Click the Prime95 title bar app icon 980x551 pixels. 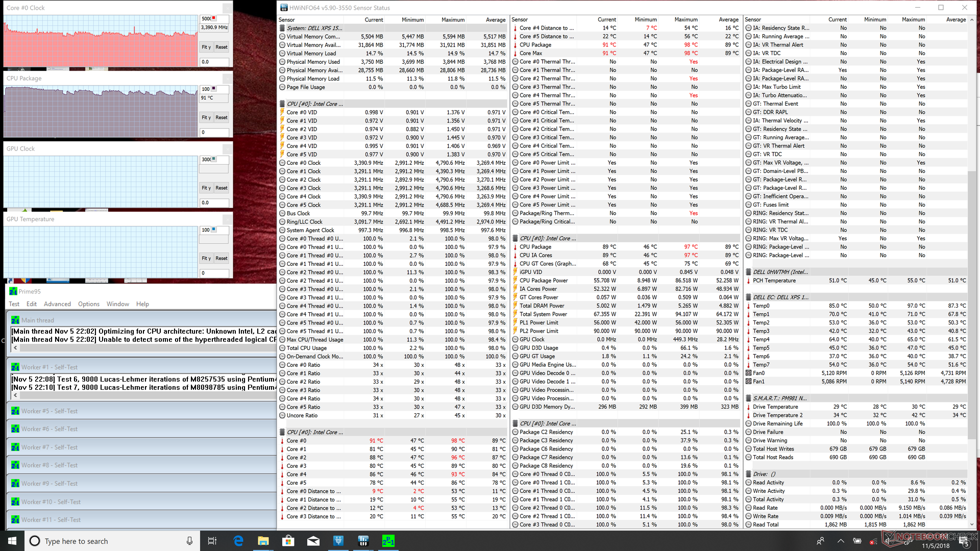(x=13, y=291)
